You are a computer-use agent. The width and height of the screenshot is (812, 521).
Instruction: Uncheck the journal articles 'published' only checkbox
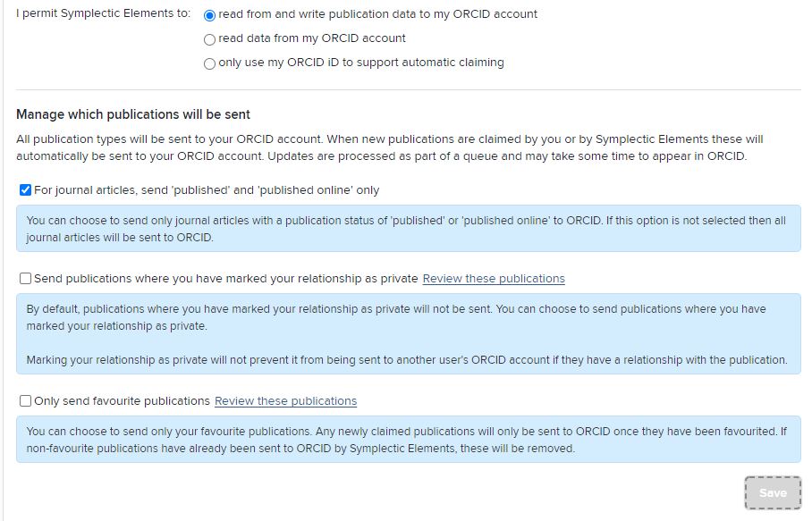(x=25, y=189)
